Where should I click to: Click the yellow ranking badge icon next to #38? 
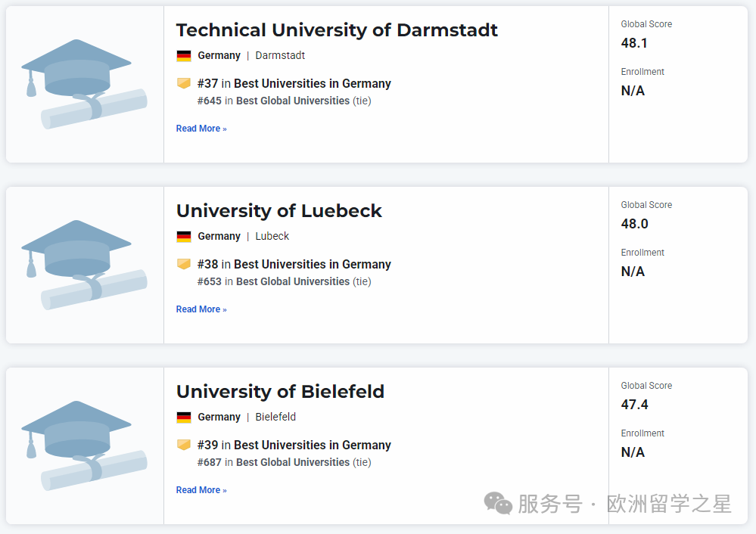[x=184, y=264]
